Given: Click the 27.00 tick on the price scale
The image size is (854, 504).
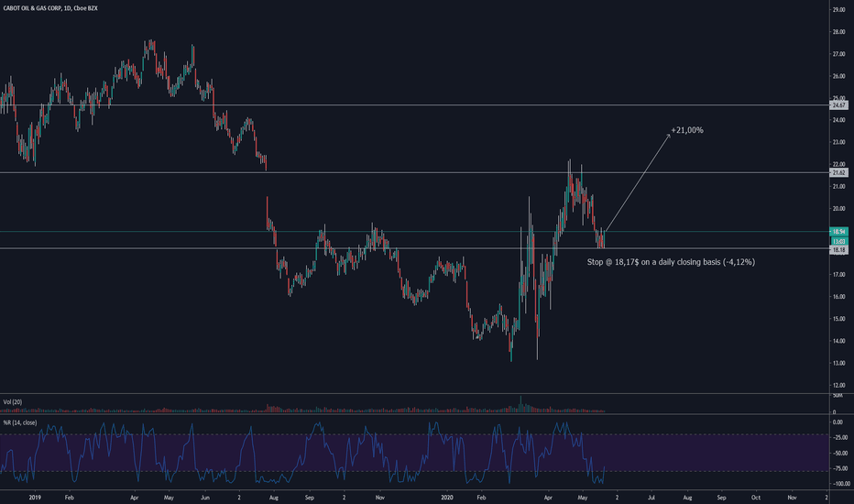Looking at the screenshot, I should click(838, 54).
